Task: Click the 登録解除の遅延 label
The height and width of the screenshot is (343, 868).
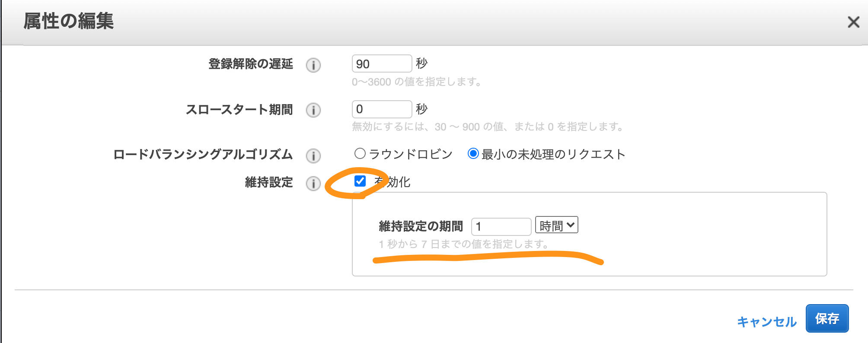Action: coord(251,64)
